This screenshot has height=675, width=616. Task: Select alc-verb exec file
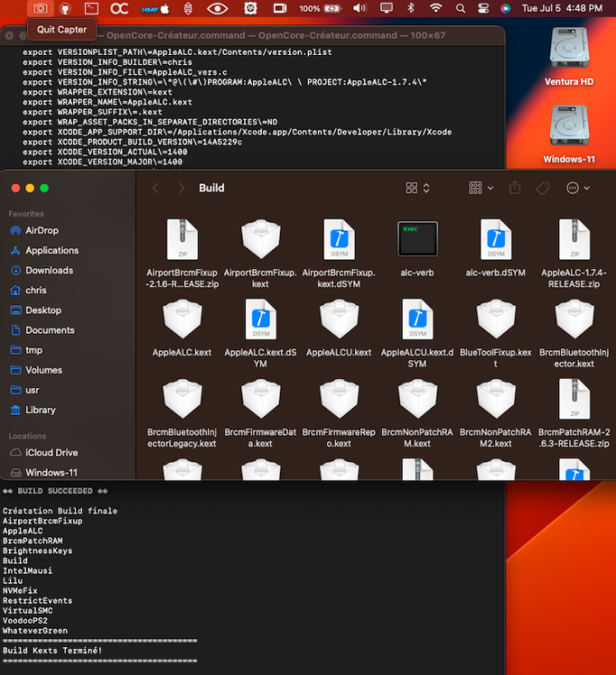pyautogui.click(x=417, y=248)
